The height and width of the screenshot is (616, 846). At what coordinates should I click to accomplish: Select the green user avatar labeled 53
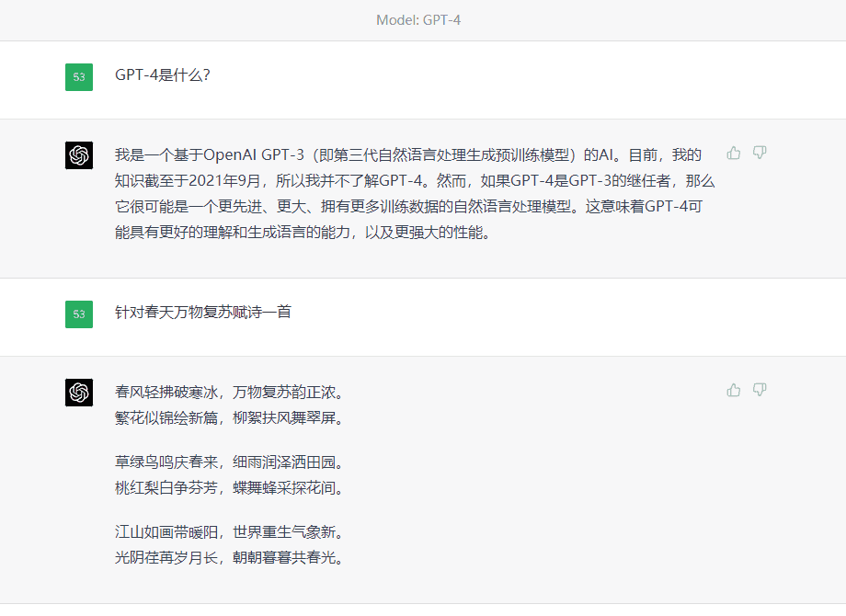(78, 77)
